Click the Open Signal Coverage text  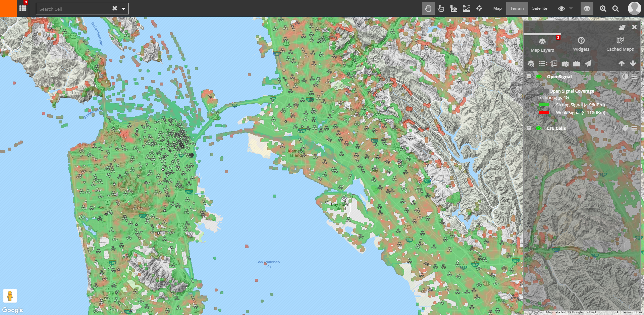point(572,91)
